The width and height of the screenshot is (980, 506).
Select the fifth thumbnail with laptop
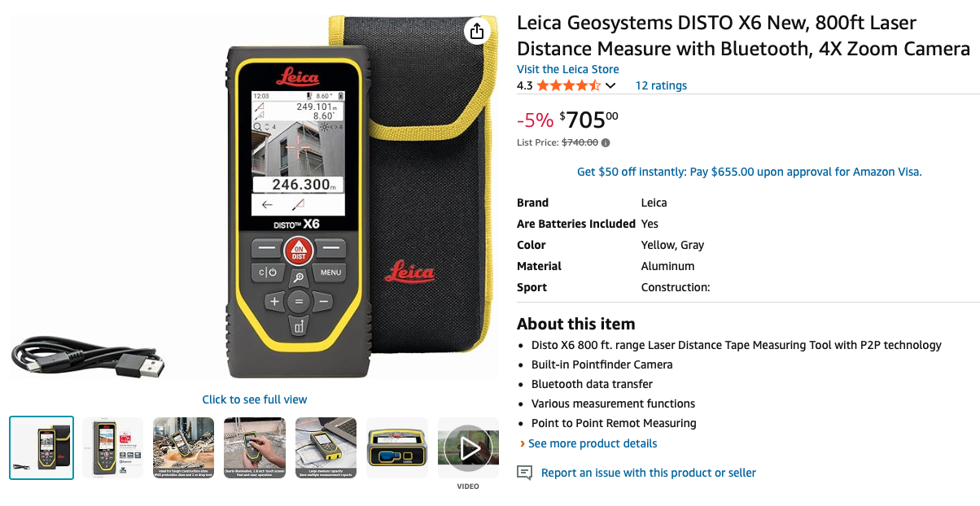[x=326, y=447]
